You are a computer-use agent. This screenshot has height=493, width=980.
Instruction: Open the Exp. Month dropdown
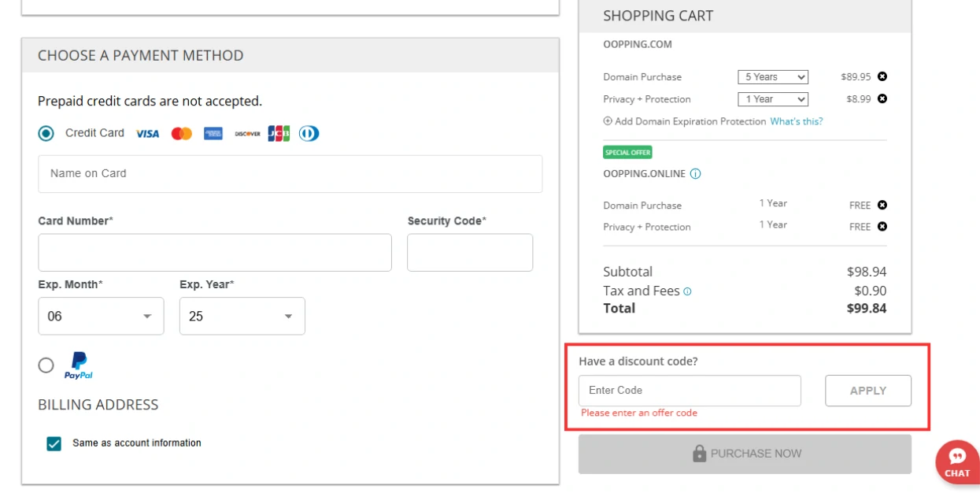point(101,316)
